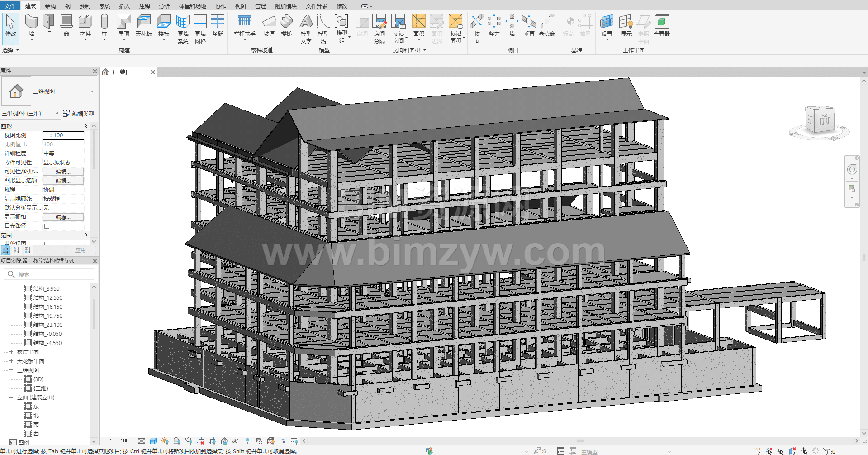Open the 3D view type selector dropdown
Viewport: 868px width, 455px height.
click(x=92, y=91)
